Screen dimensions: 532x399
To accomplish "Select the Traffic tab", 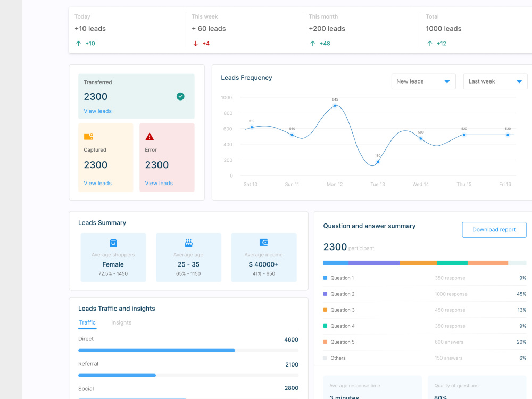I will pos(87,322).
